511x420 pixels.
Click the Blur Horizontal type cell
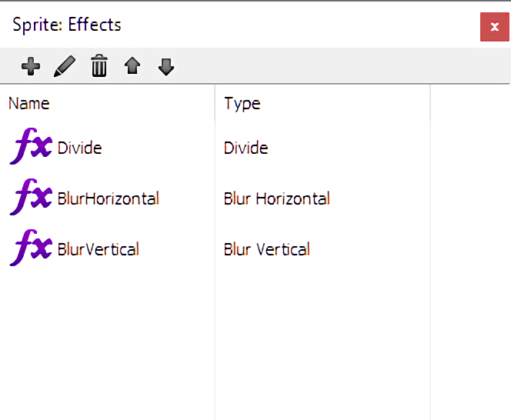(x=277, y=198)
